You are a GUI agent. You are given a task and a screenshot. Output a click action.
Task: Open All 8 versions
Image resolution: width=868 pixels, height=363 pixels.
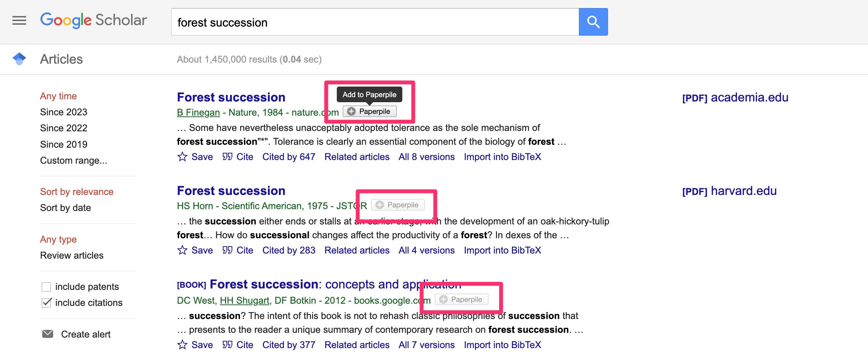coord(427,157)
